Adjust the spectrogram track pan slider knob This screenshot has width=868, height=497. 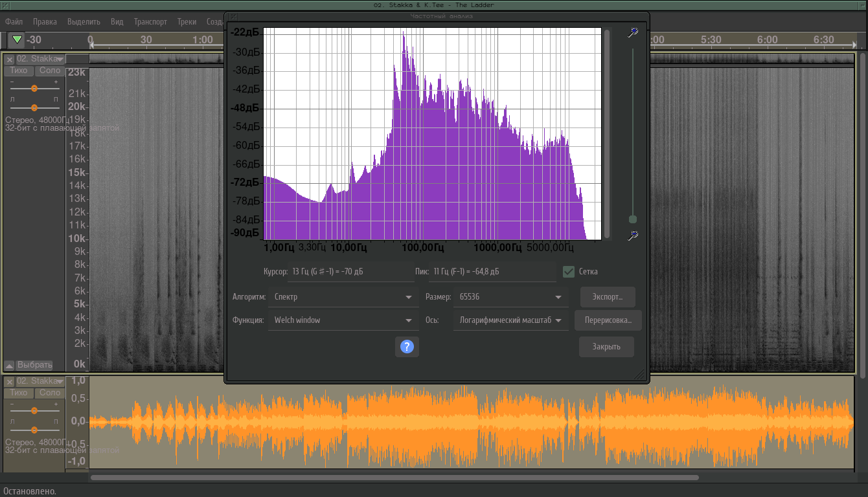tap(34, 107)
